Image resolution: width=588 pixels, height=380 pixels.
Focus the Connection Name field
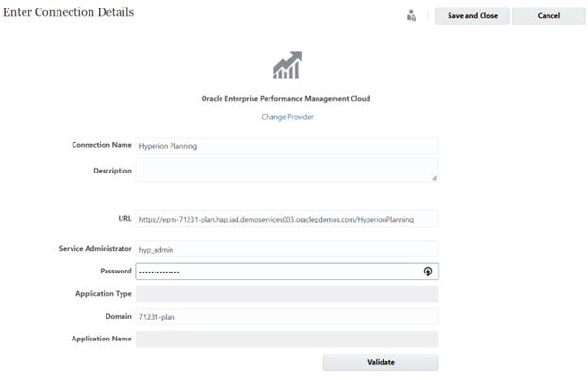tap(286, 145)
